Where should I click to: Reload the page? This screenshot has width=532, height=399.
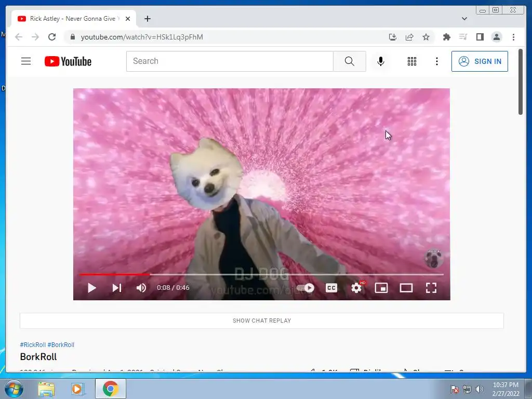click(52, 37)
